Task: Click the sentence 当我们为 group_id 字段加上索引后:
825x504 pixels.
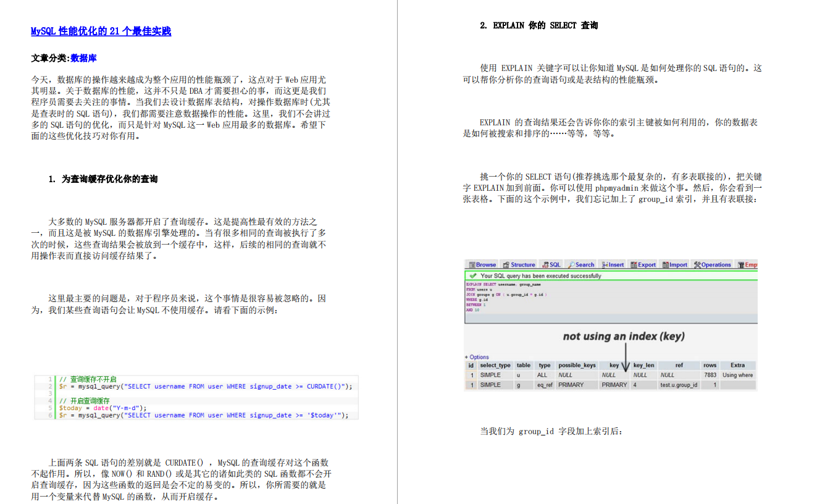Action: (x=551, y=431)
